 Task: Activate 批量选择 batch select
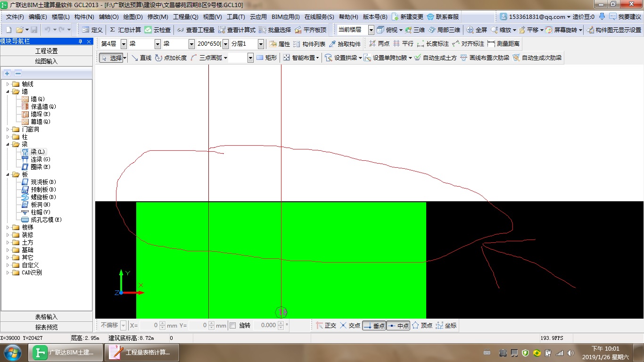coord(275,30)
